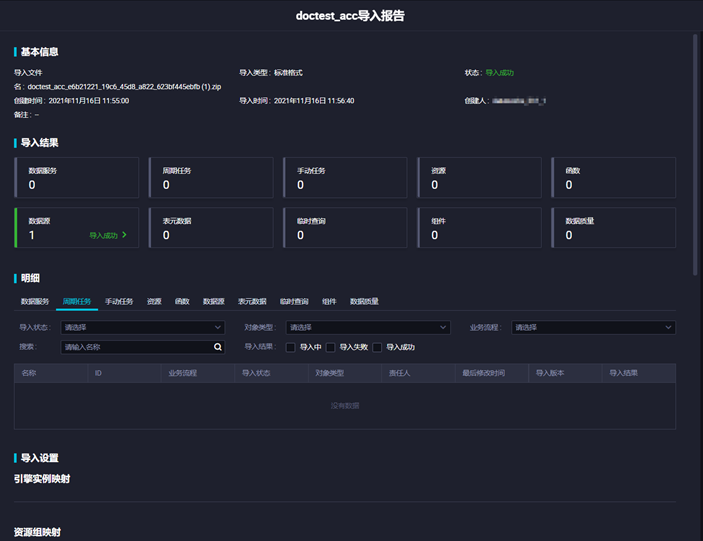This screenshot has width=703, height=541.
Task: Open the 表元数据 detail tab
Action: (x=252, y=302)
